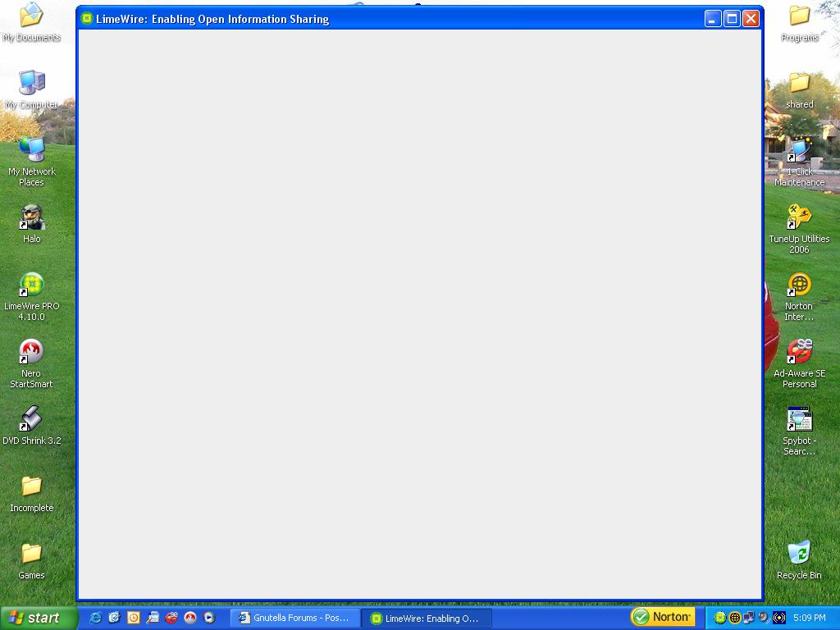Launch Internet Explorer from Quick Launch
Image resolution: width=840 pixels, height=630 pixels.
pyautogui.click(x=95, y=618)
